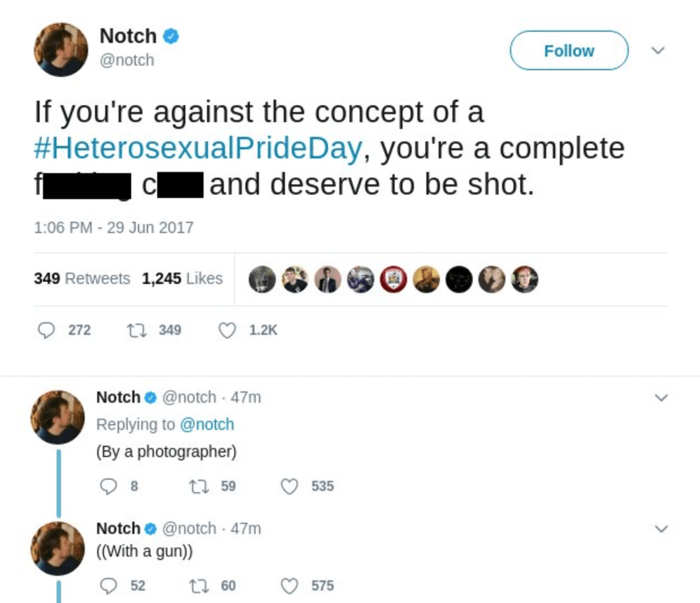This screenshot has height=603, width=700.
Task: Open the dropdown chevron beside the Follow button
Action: tap(658, 50)
